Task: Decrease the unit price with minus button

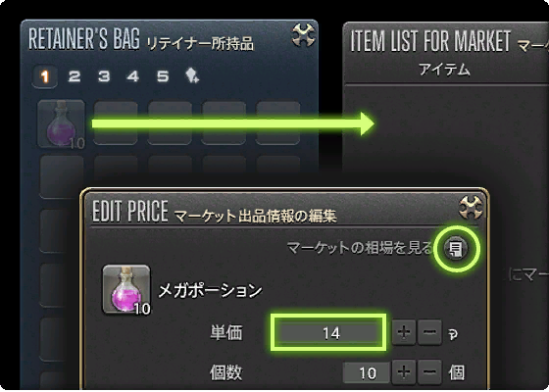Action: click(x=429, y=332)
